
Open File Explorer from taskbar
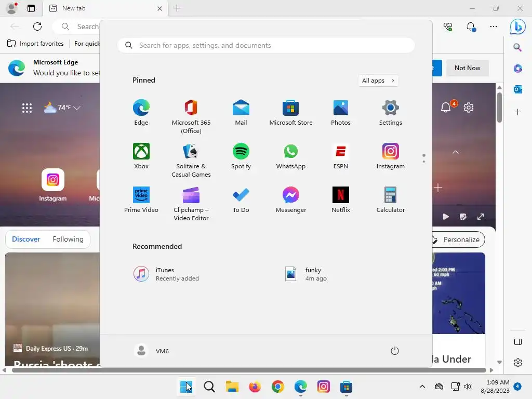[x=232, y=387]
